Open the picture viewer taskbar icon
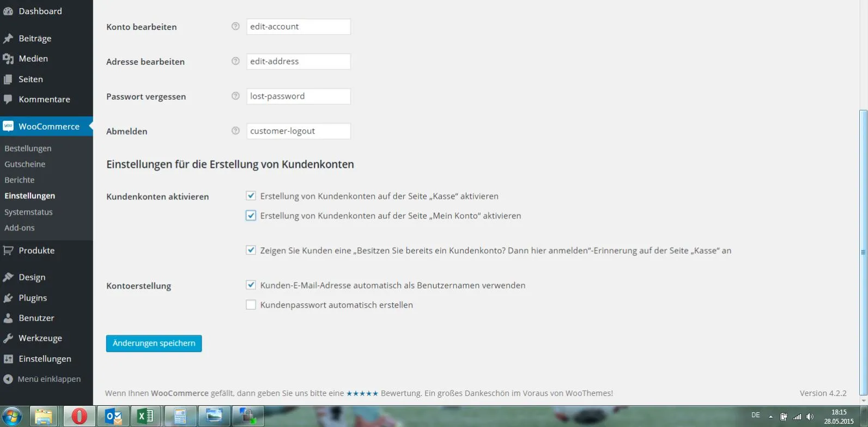Viewport: 868px width, 427px height. click(214, 417)
